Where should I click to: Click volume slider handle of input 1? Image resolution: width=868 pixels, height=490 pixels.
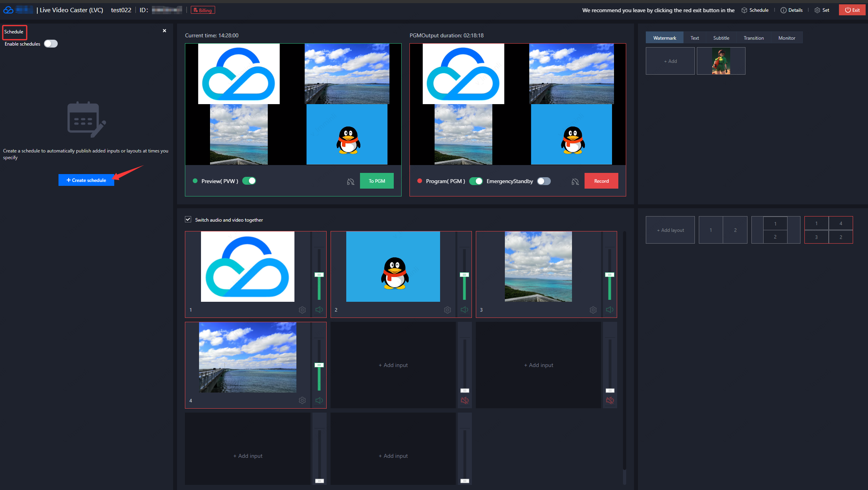click(319, 275)
